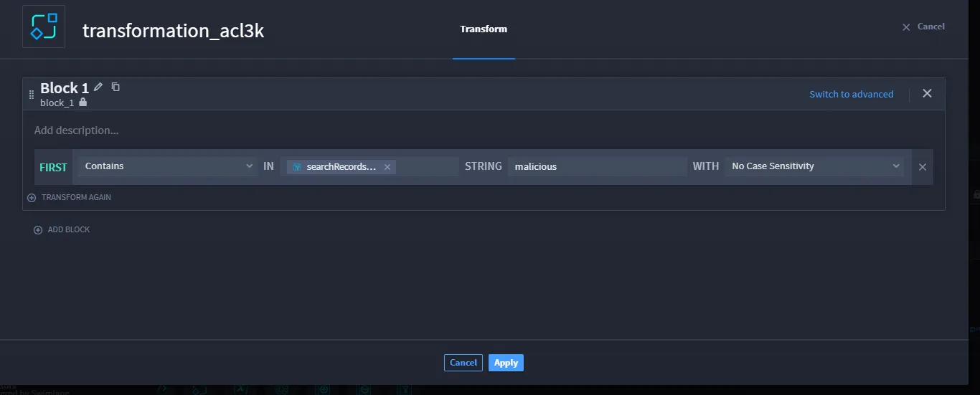This screenshot has height=395, width=980.
Task: Click the searchRecords variable icon
Action: (297, 167)
